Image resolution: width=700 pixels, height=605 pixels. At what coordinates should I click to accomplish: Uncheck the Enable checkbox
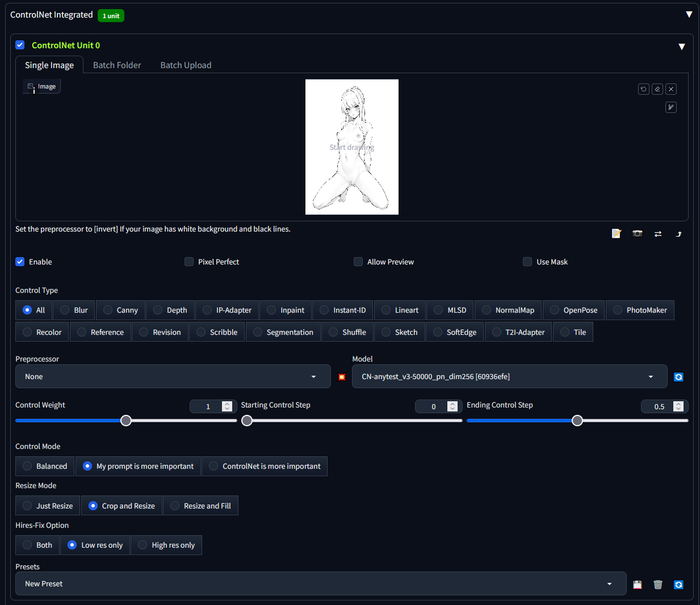[x=20, y=262]
